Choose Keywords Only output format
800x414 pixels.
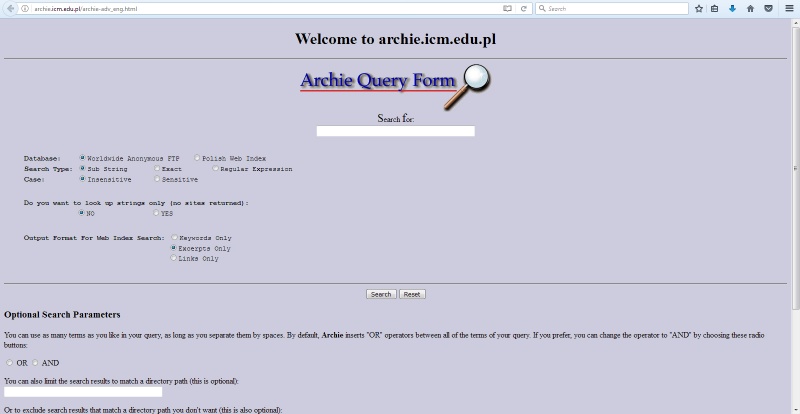pyautogui.click(x=174, y=237)
